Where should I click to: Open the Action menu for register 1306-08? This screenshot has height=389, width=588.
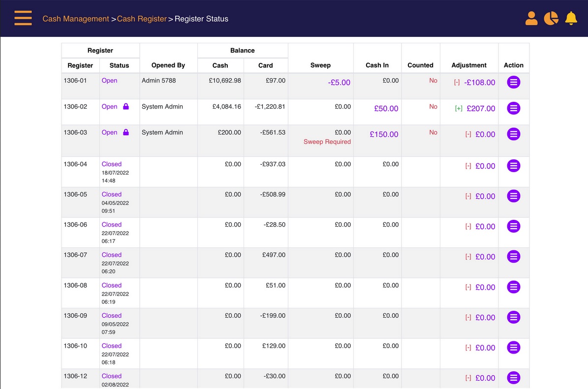(x=514, y=287)
